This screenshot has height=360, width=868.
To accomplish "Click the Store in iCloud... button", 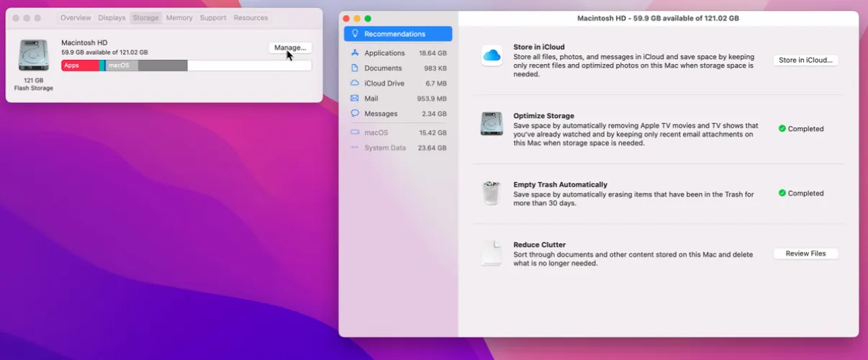I will [x=805, y=60].
